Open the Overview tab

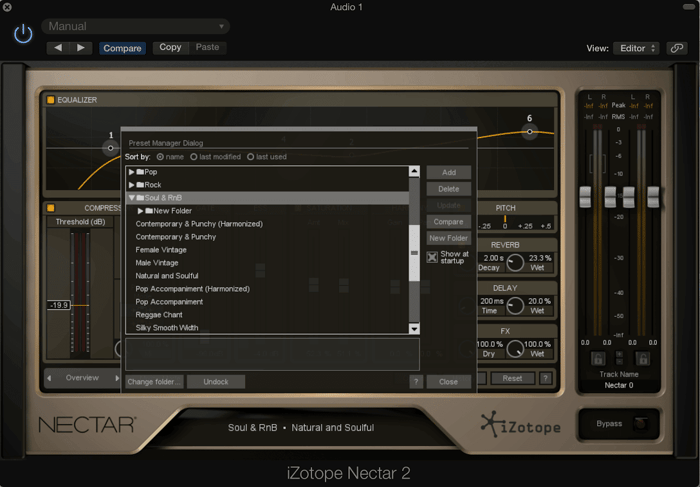click(x=82, y=378)
